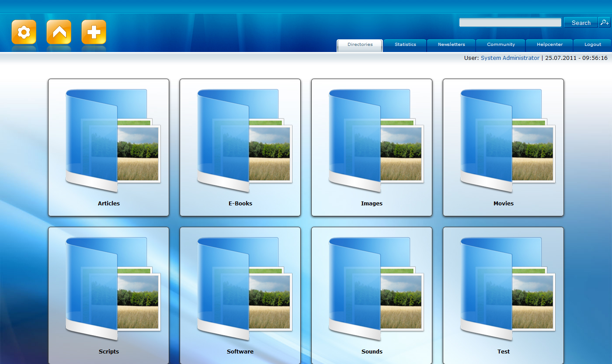The width and height of the screenshot is (612, 364).
Task: Open the Software folder icon
Action: coord(245,289)
